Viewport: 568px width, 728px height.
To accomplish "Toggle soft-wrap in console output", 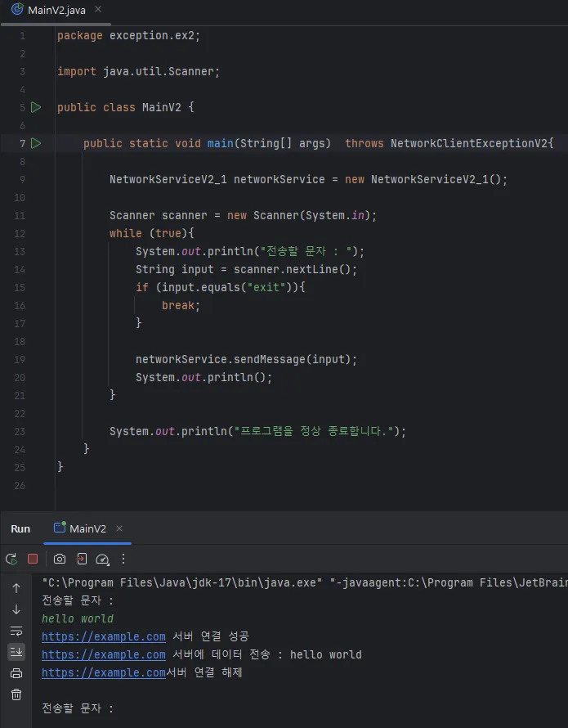I will pyautogui.click(x=16, y=631).
